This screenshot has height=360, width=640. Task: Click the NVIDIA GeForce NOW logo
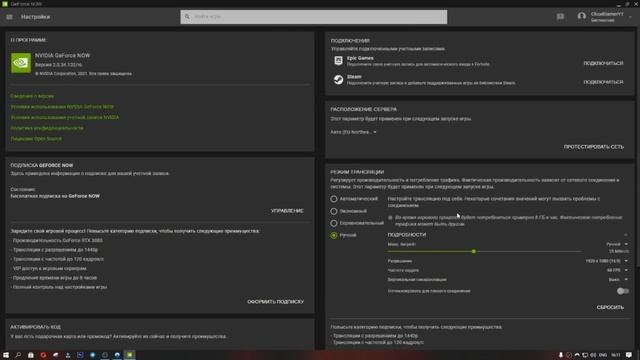point(21,63)
